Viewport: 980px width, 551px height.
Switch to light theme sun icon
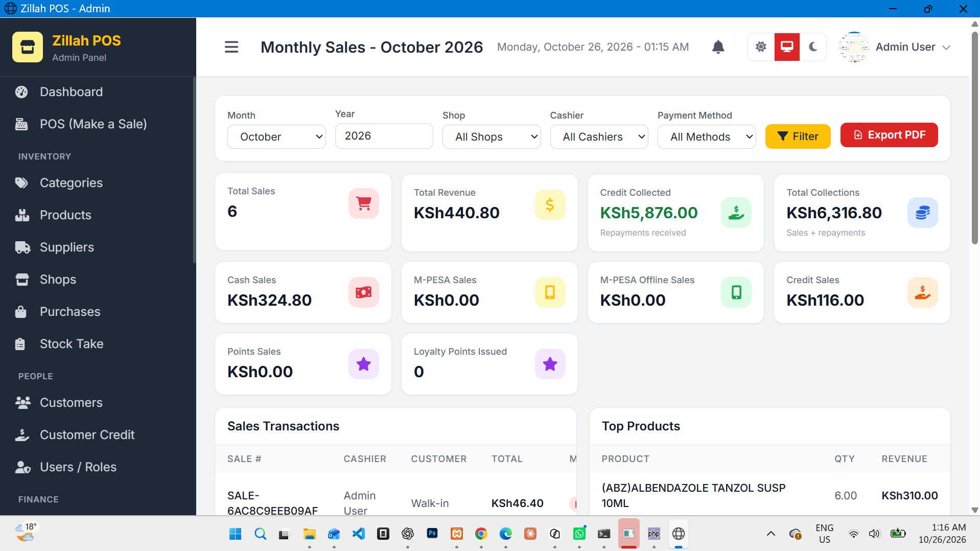[x=761, y=47]
